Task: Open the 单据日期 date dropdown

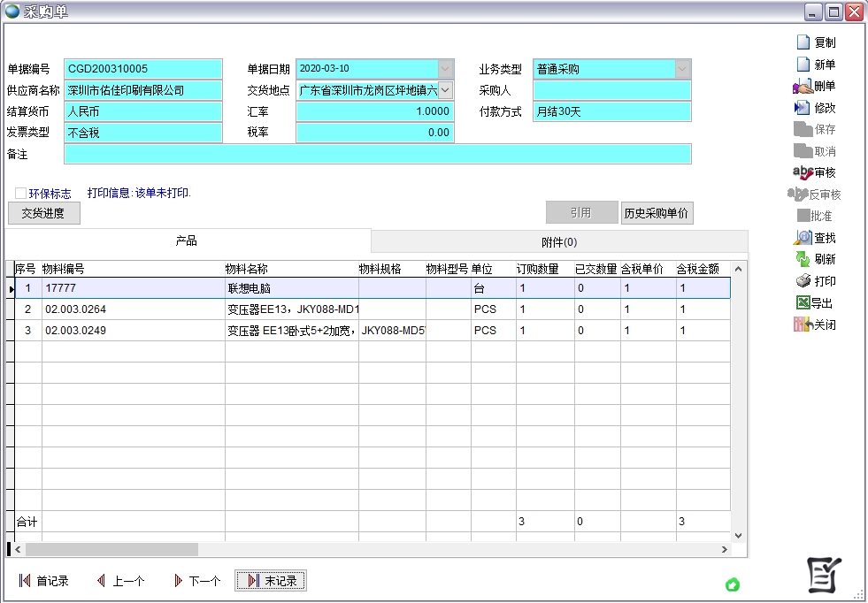Action: (447, 68)
